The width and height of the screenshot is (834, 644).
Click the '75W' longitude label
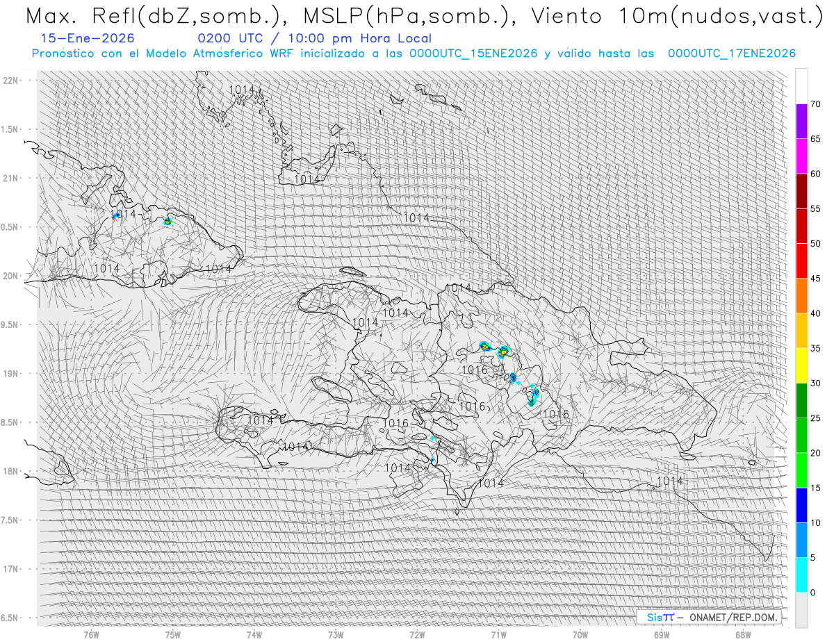tap(172, 634)
